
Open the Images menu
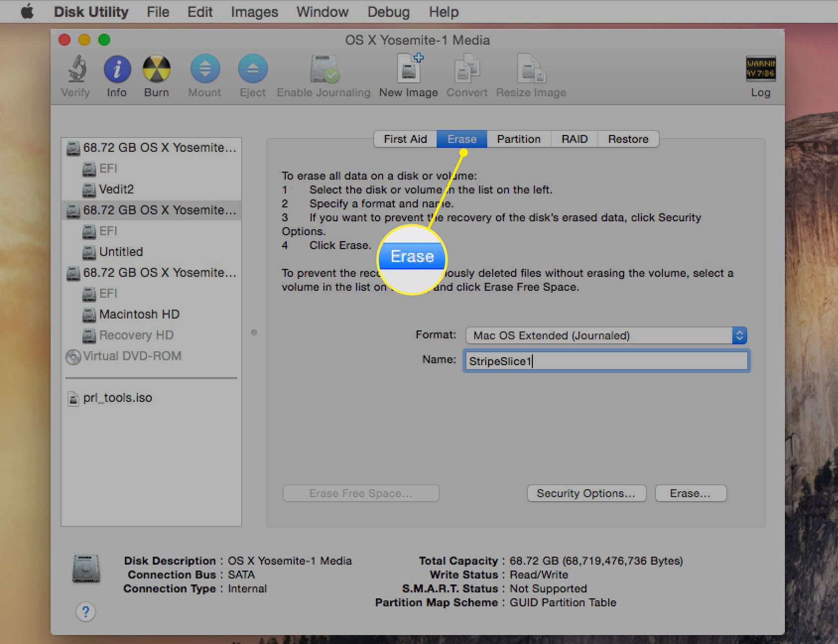coord(255,11)
